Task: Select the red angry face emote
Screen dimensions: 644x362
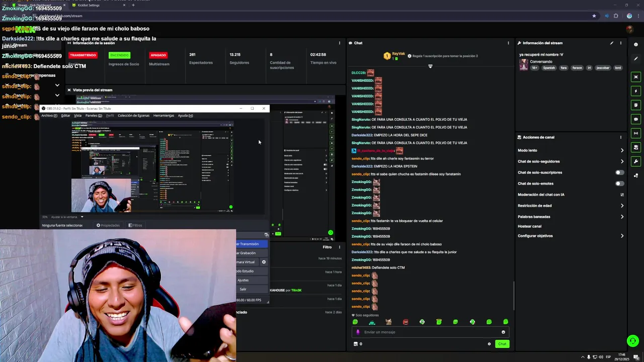Action: [x=406, y=322]
